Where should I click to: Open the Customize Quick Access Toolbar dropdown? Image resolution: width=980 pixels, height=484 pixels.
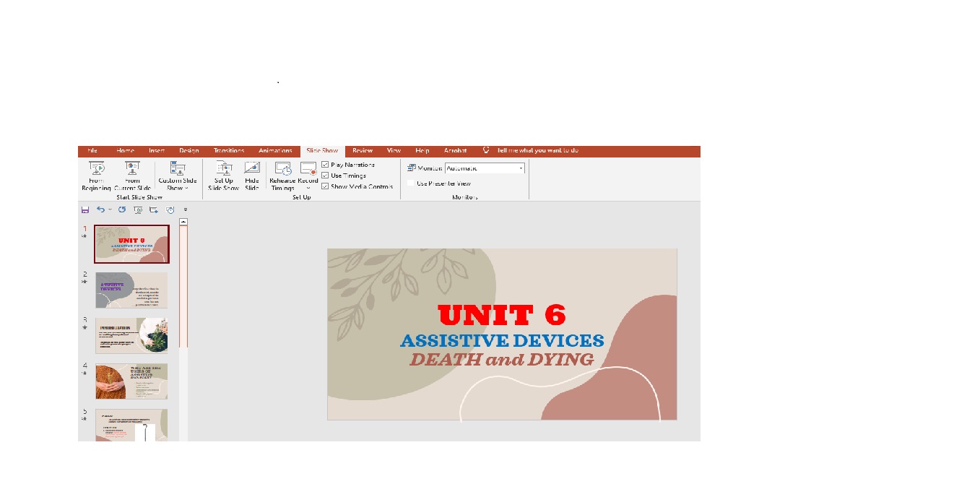[x=186, y=210]
